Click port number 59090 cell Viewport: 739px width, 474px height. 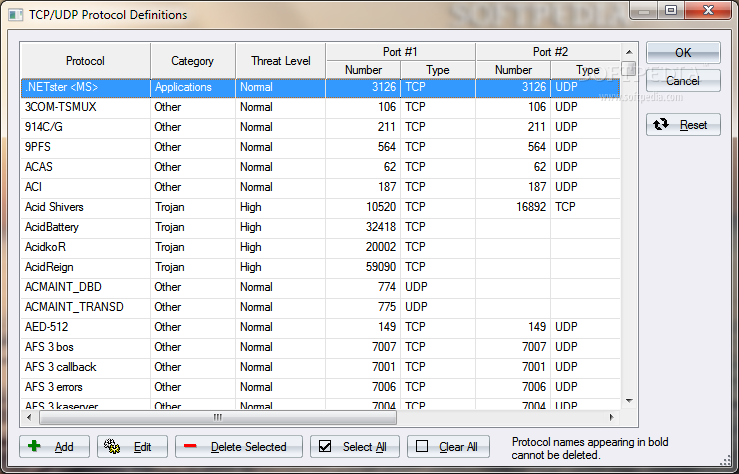[x=363, y=267]
